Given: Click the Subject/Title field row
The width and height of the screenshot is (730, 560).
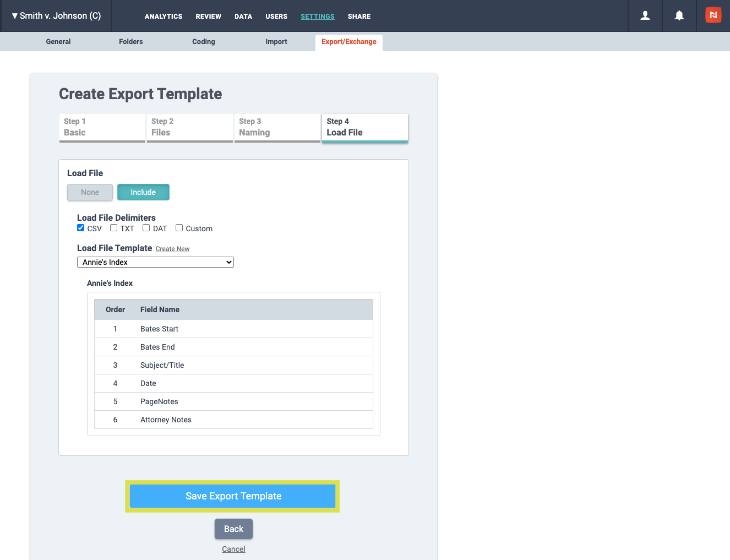Looking at the screenshot, I should (233, 365).
